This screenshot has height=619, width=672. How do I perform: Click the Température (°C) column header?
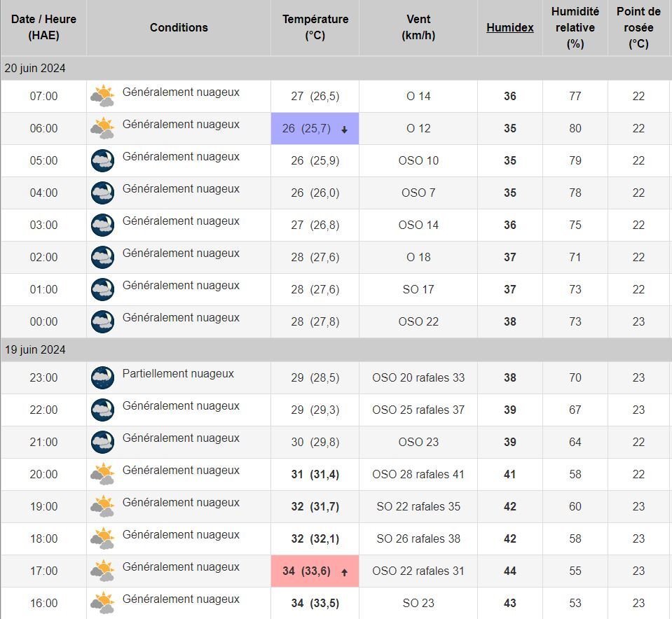(x=315, y=27)
